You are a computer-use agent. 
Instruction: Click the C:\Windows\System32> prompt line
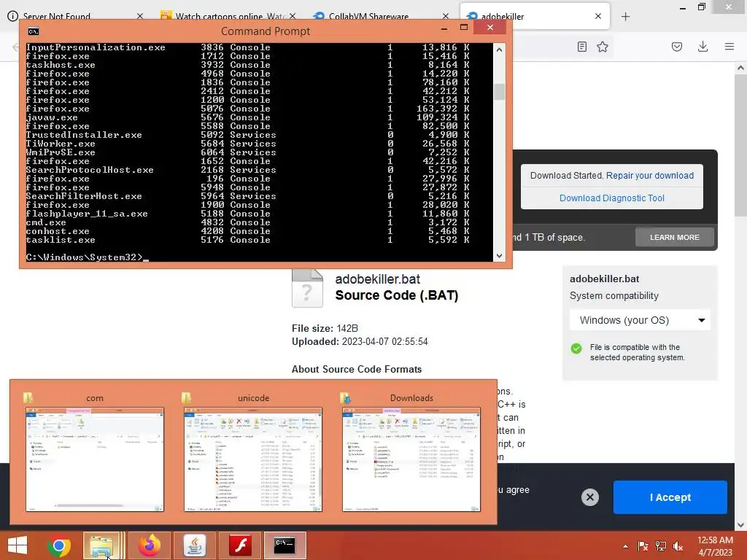[x=88, y=257]
